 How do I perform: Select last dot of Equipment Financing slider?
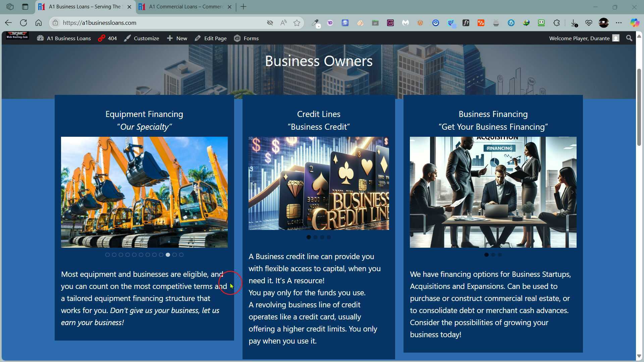coord(181,255)
